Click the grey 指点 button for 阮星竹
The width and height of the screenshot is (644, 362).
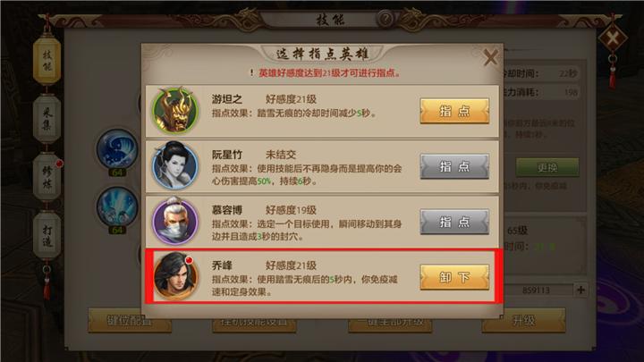point(454,166)
